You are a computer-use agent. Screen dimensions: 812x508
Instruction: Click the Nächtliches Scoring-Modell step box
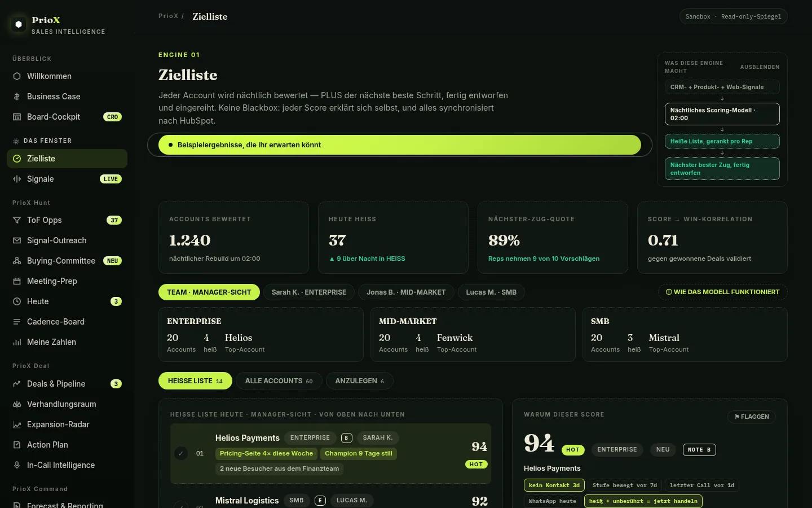pyautogui.click(x=722, y=114)
